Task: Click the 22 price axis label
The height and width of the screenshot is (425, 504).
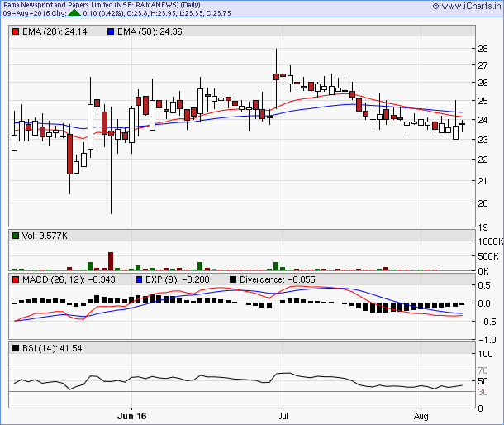Action: tap(483, 160)
